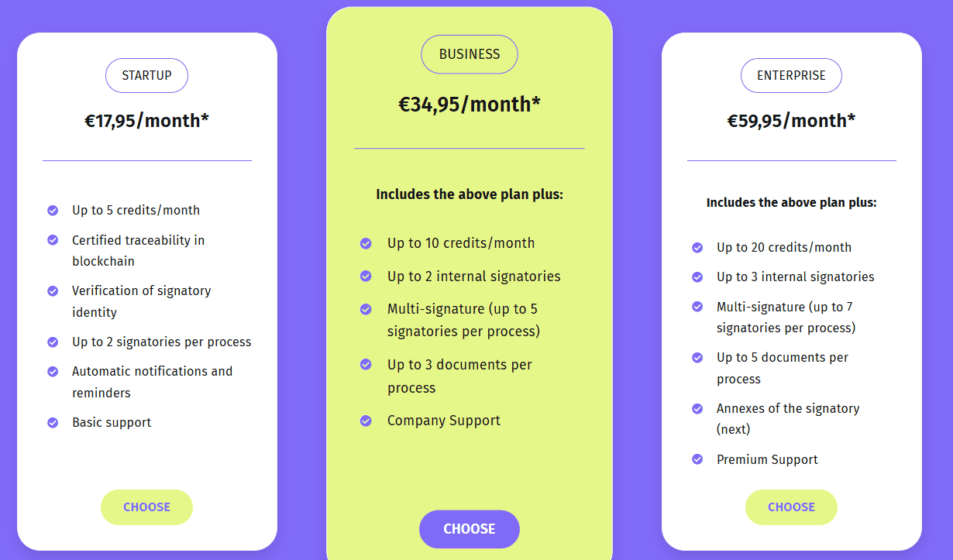Click the checkmark beside Up to 10 credits/month
This screenshot has height=560, width=953.
(365, 242)
